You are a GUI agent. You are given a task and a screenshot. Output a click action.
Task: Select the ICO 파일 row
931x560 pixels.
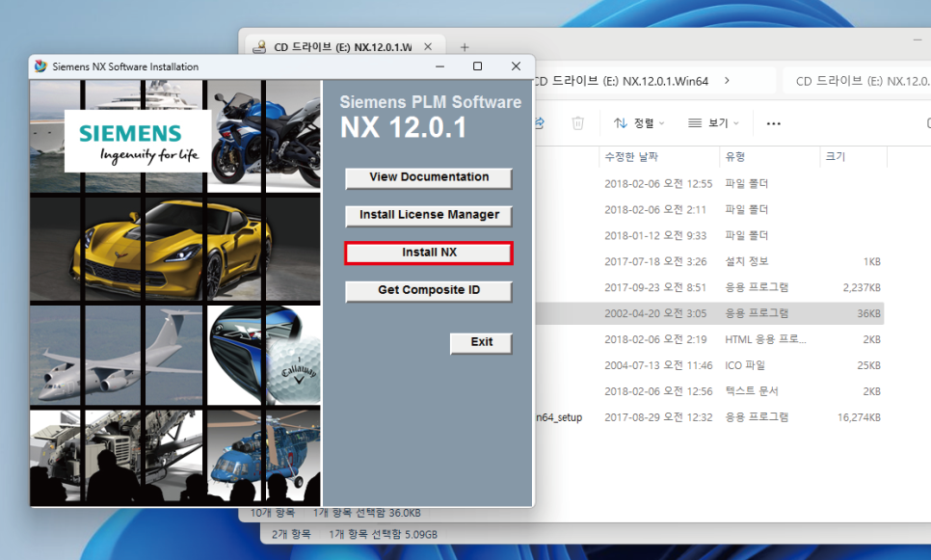709,365
